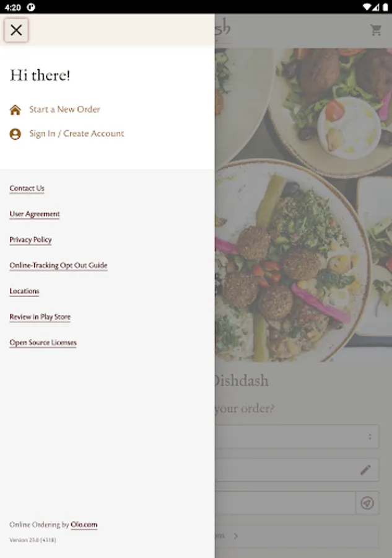
Task: View the Privacy Policy
Action: pyautogui.click(x=30, y=240)
